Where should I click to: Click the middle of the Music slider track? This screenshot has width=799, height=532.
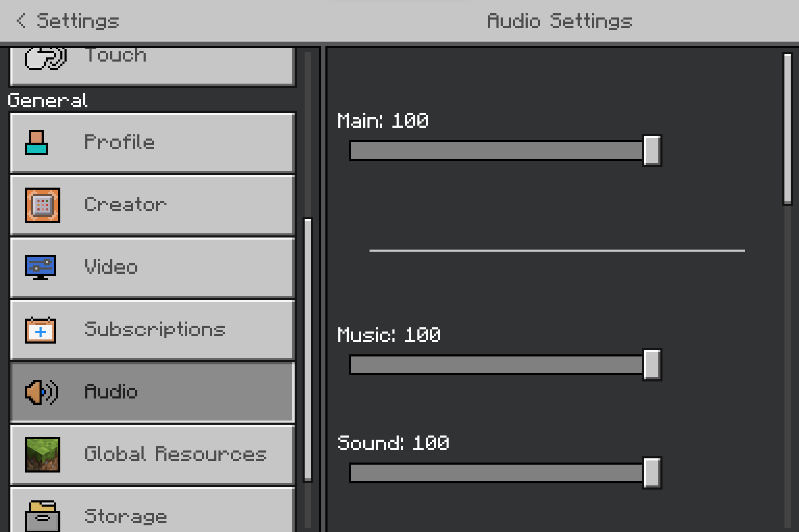[496, 365]
